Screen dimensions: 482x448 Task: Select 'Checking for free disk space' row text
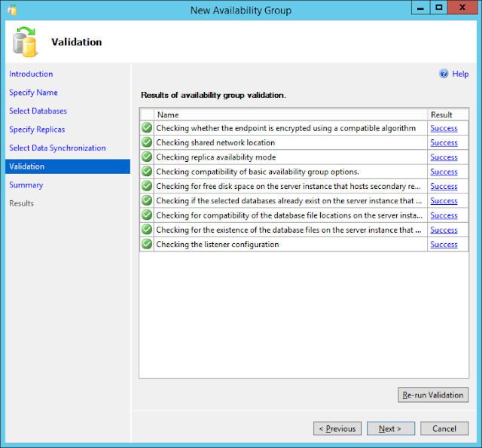tap(288, 186)
